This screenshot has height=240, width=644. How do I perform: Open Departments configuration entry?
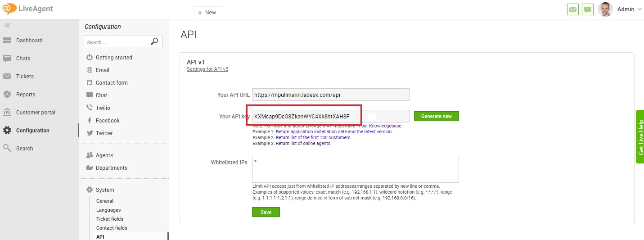pyautogui.click(x=112, y=168)
